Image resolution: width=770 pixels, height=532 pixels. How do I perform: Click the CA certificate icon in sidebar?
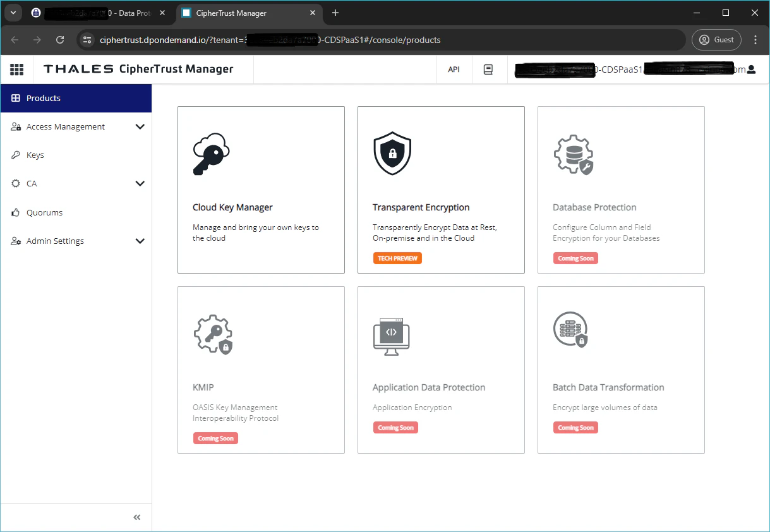(16, 184)
